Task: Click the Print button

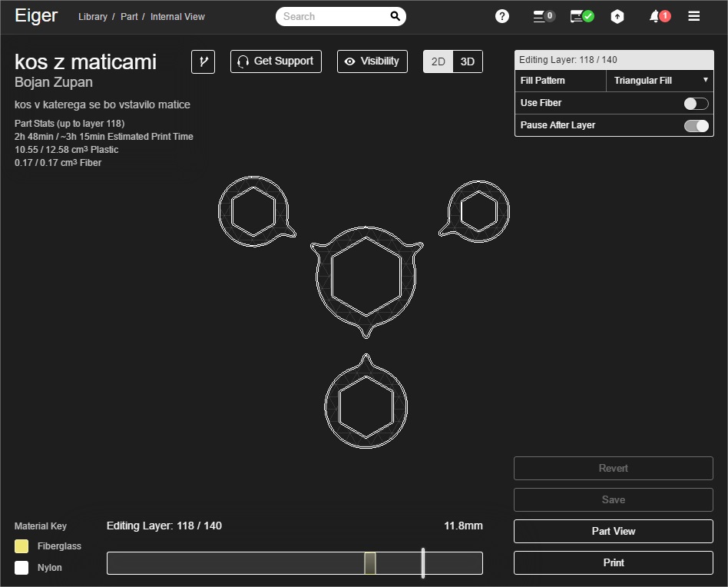Action: tap(613, 562)
